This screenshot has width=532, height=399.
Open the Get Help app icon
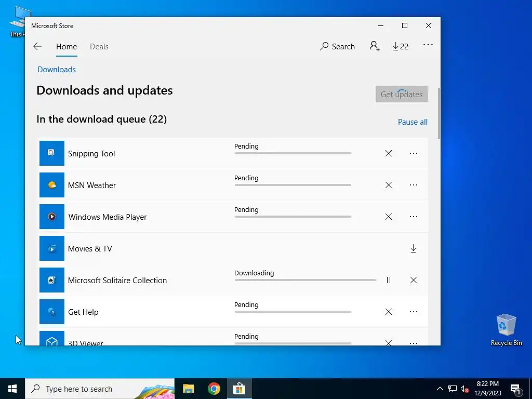click(x=52, y=312)
